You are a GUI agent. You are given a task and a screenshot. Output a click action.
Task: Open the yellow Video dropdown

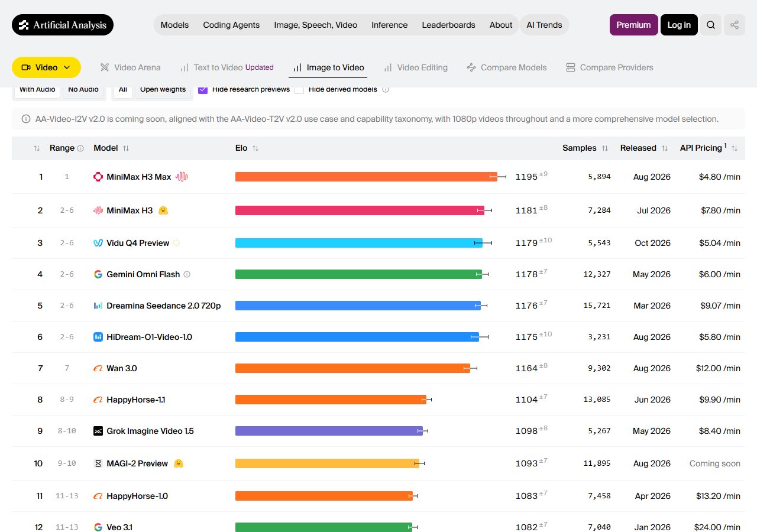click(x=46, y=67)
